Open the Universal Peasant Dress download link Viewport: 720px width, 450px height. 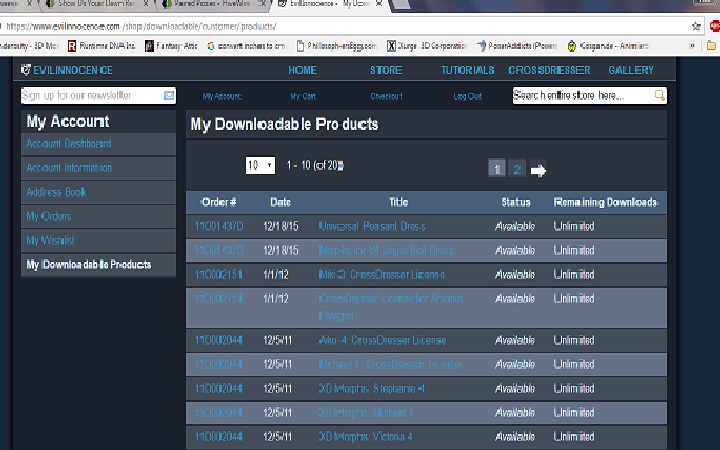click(x=371, y=226)
